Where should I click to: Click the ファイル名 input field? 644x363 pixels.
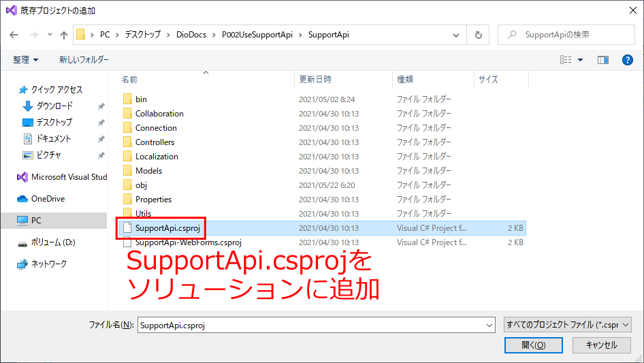tap(311, 325)
